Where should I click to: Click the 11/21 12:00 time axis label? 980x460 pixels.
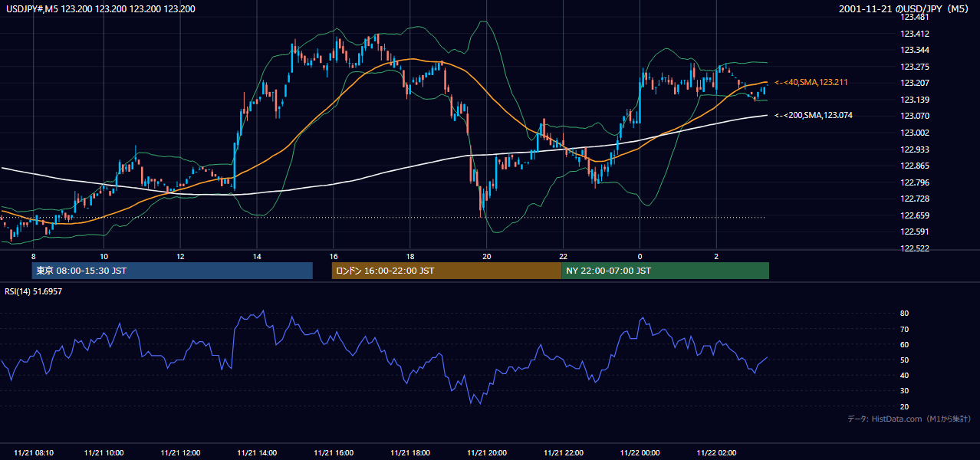pos(180,453)
